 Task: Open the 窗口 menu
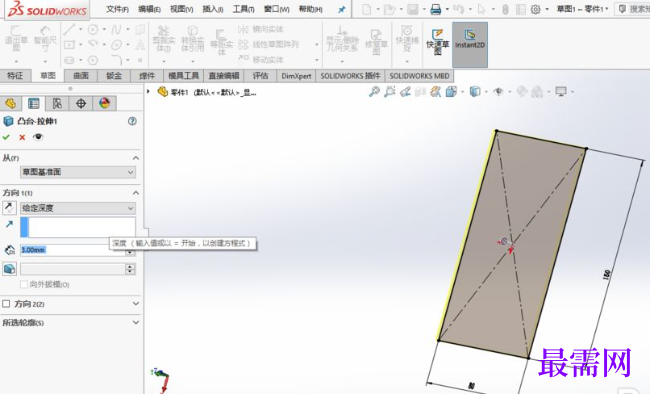tap(276, 9)
